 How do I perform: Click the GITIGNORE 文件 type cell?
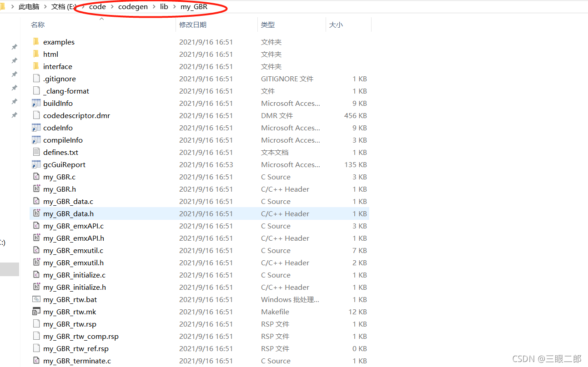tap(287, 79)
